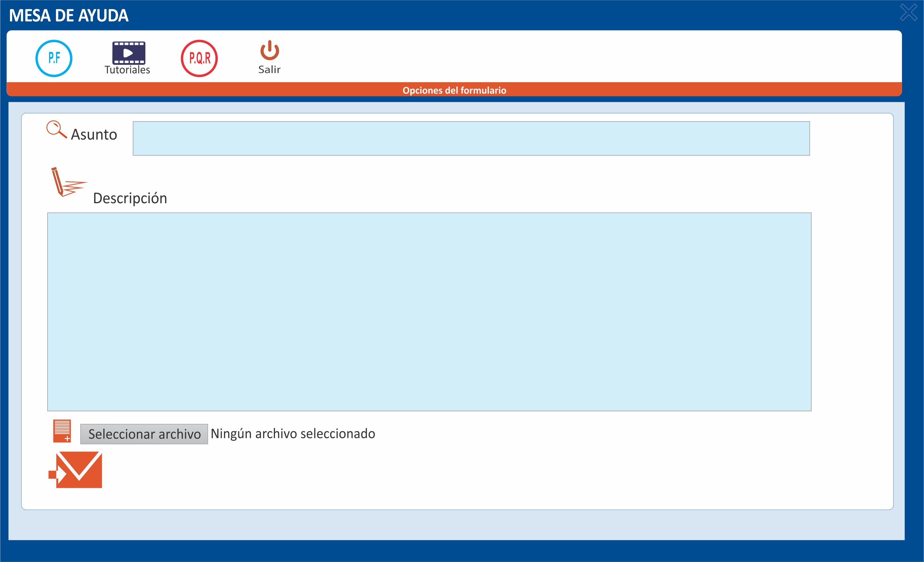Image resolution: width=924 pixels, height=562 pixels.
Task: Click the Descripción label text
Action: (x=130, y=198)
